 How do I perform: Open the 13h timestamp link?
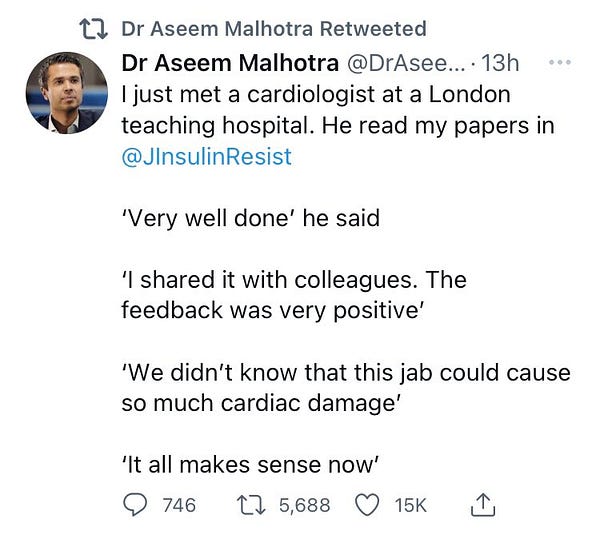click(x=500, y=63)
